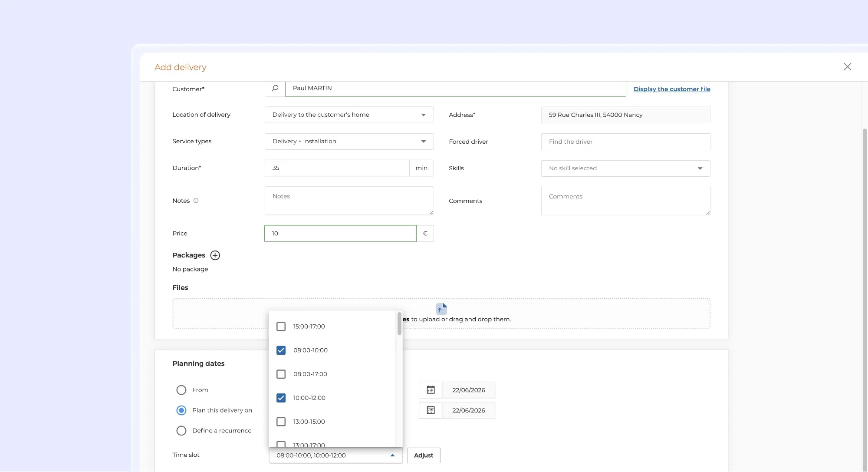
Task: Uncheck the 10:00-12:00 time slot
Action: click(x=281, y=398)
